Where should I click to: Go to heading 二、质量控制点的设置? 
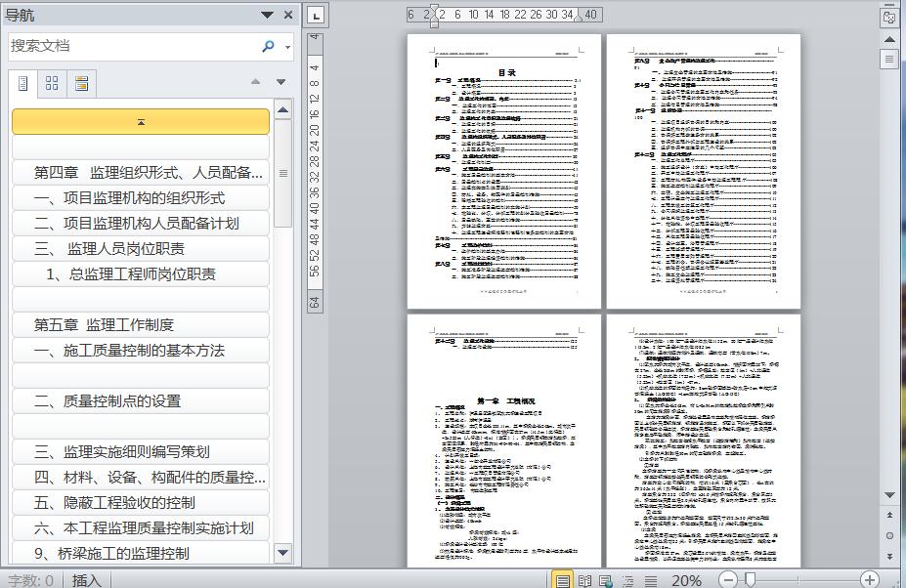pos(141,401)
